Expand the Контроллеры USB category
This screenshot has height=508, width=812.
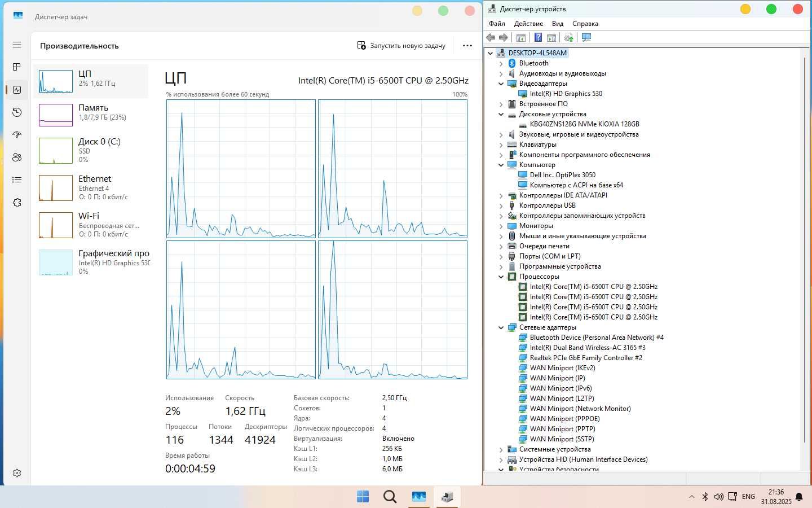(x=501, y=205)
